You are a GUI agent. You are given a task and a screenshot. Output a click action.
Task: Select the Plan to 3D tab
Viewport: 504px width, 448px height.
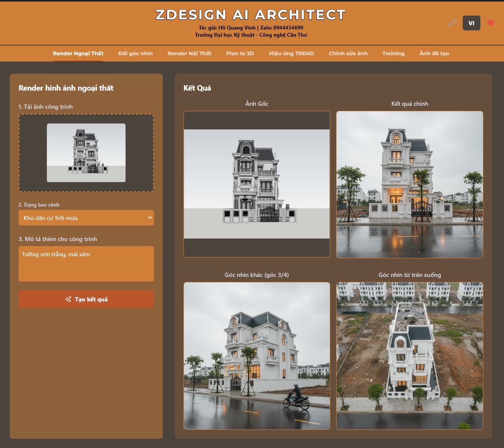pyautogui.click(x=240, y=54)
